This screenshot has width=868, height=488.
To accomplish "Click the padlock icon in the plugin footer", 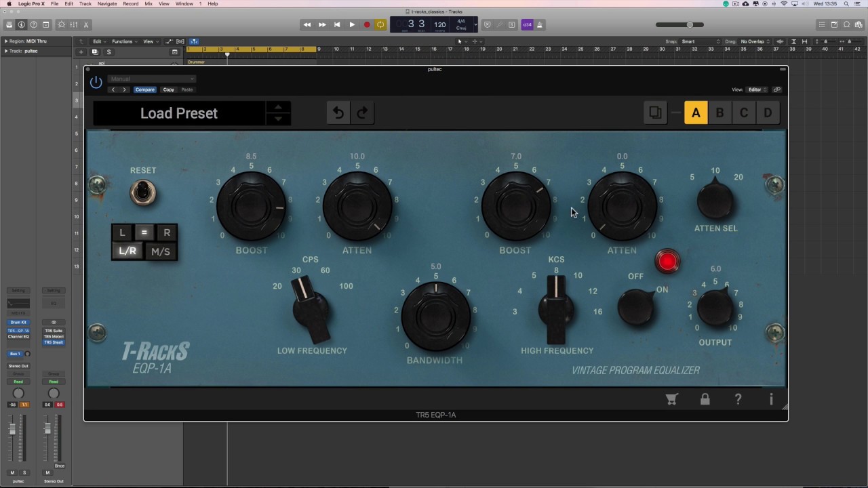I will 705,399.
